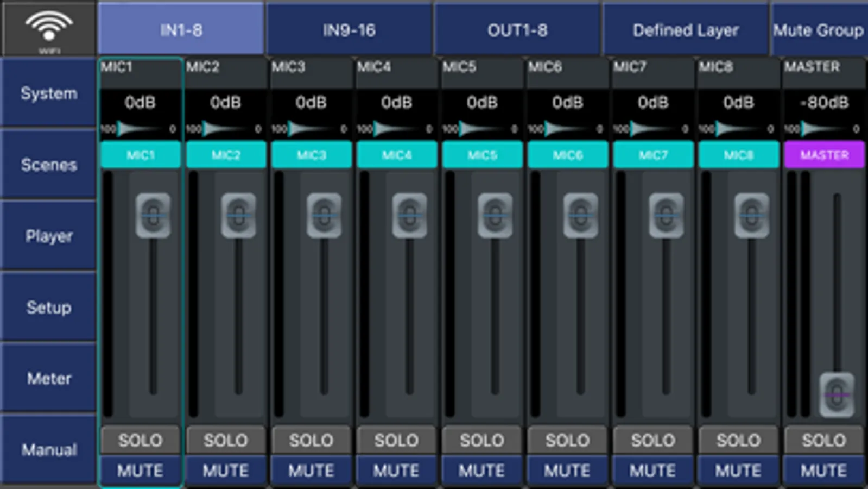The height and width of the screenshot is (489, 868).
Task: Open the Mute Group tab
Action: pos(819,30)
